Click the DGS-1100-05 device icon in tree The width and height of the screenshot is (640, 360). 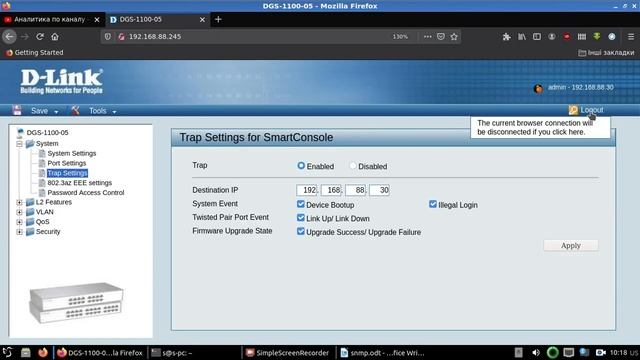click(20, 132)
